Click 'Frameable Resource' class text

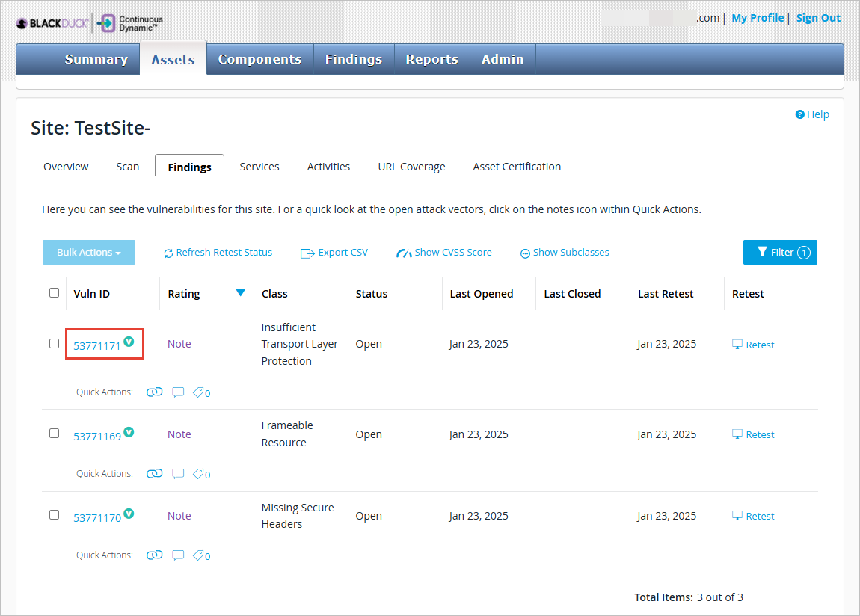point(287,434)
